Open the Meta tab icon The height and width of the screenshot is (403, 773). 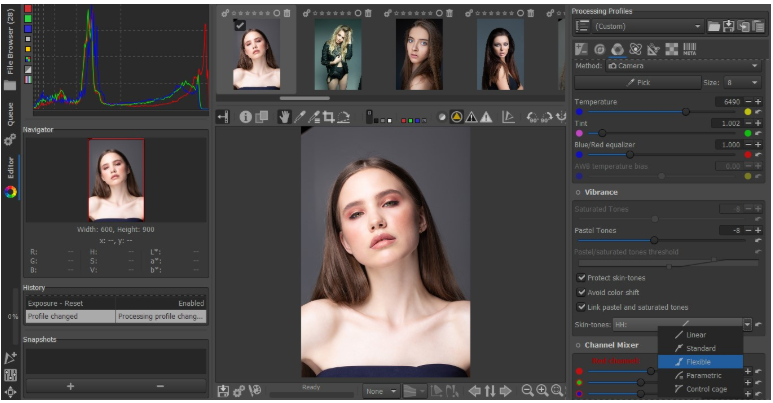689,48
